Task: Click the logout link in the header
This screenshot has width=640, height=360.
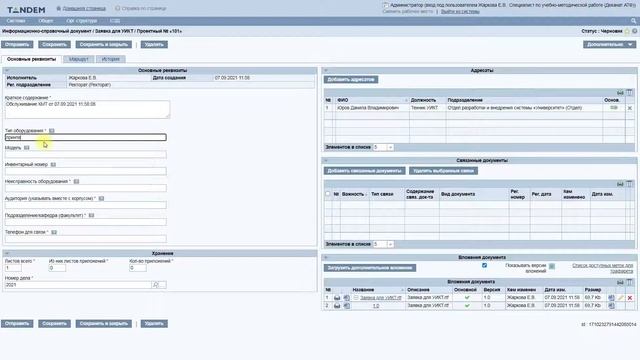Action: (x=460, y=11)
